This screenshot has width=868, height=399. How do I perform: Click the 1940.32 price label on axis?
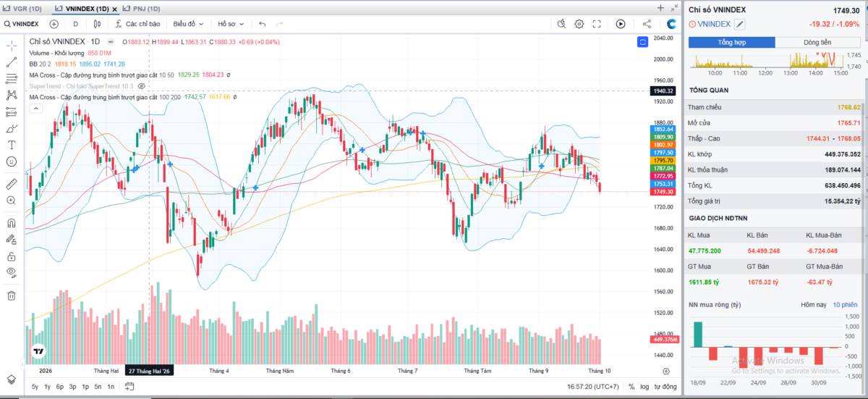tap(663, 91)
